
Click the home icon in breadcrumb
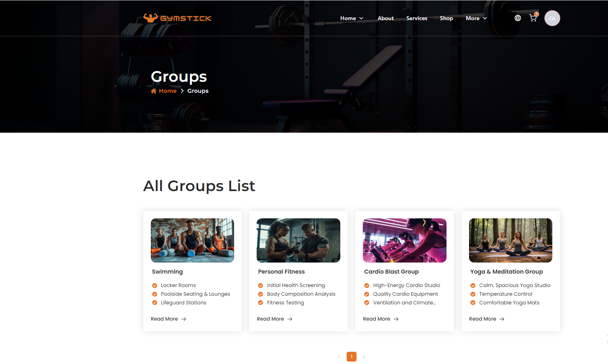pos(154,91)
